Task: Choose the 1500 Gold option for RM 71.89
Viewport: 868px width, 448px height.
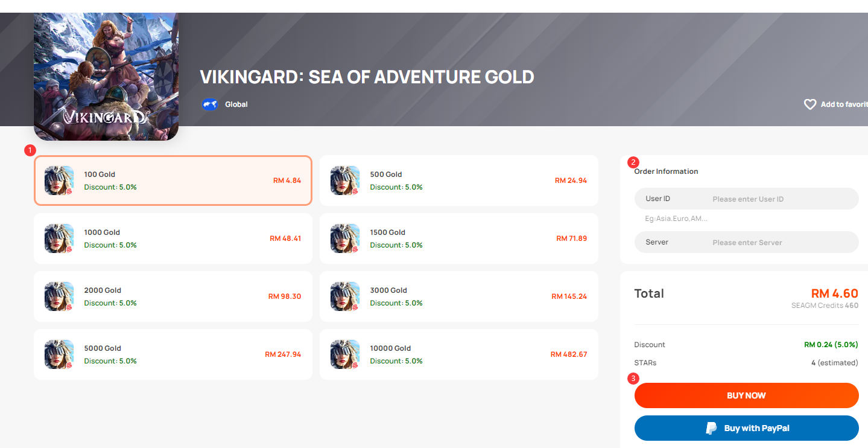Action: click(459, 238)
